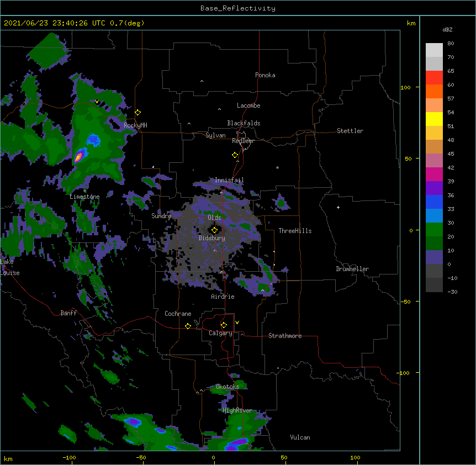This screenshot has width=476, height=465.
Task: Click the intense storm core west of RockyMH
Action: tap(78, 157)
